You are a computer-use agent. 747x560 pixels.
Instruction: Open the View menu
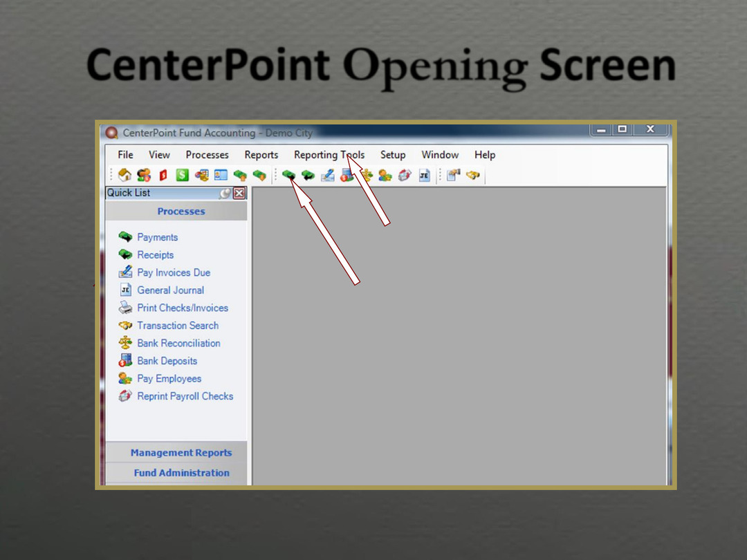(x=159, y=155)
